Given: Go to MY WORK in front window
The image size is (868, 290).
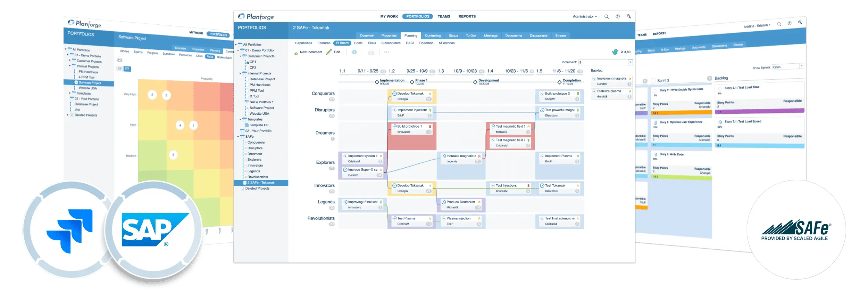Looking at the screenshot, I should pos(389,16).
